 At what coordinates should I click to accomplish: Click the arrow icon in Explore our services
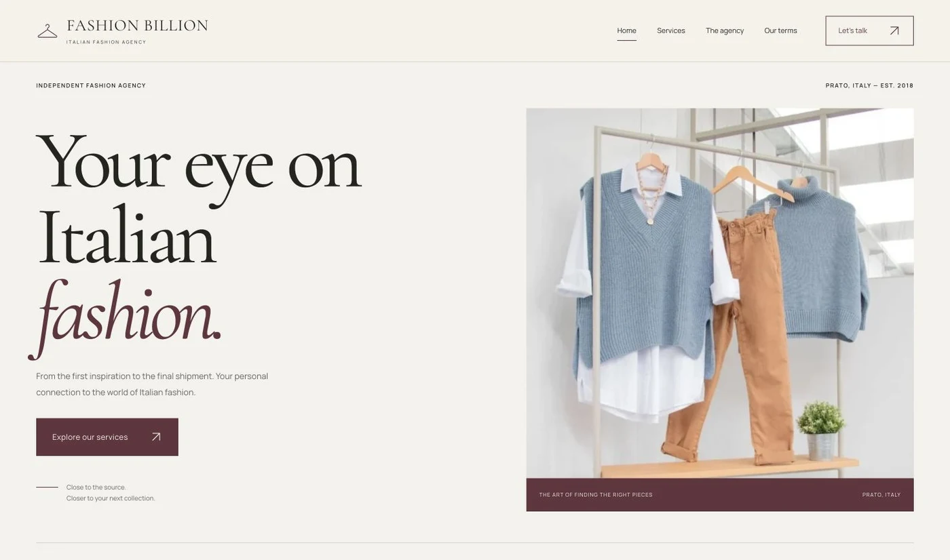pos(156,437)
